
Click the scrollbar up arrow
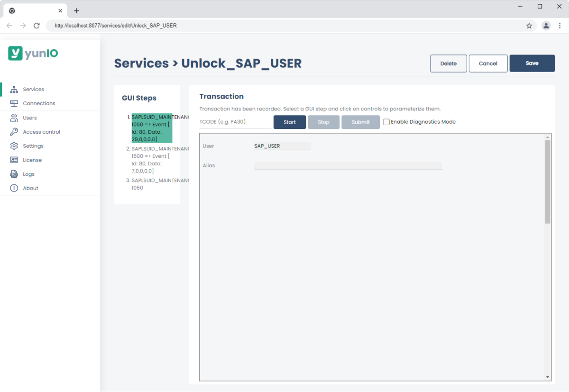[548, 137]
